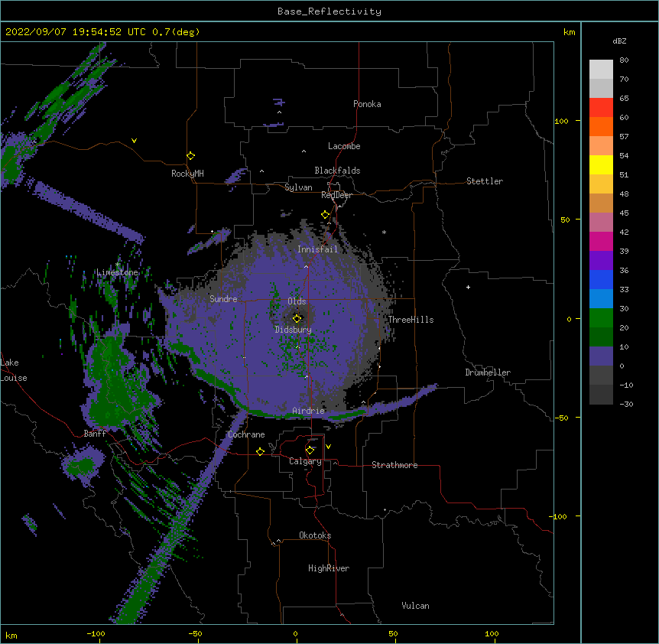This screenshot has height=644, width=659.
Task: Click the Innisfail town label
Action: (317, 249)
